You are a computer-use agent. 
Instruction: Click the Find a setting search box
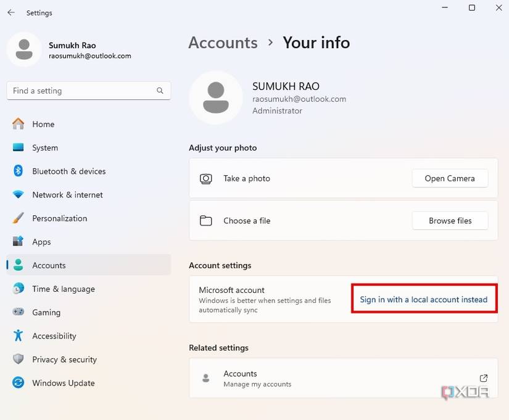click(x=80, y=91)
